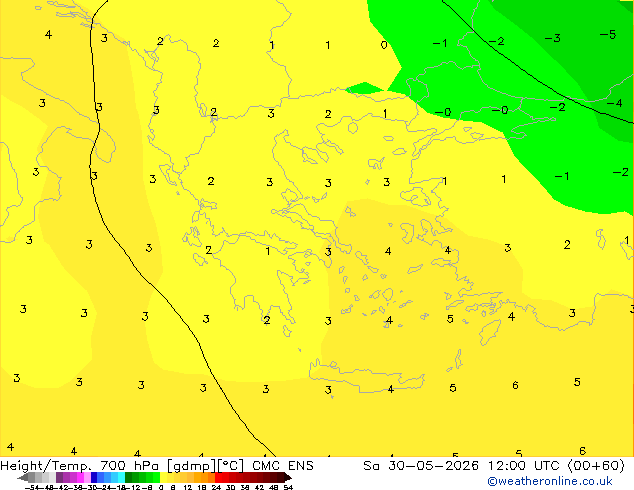Click the "12:00 UTC" time text
This screenshot has height=490, width=634.
(x=523, y=466)
